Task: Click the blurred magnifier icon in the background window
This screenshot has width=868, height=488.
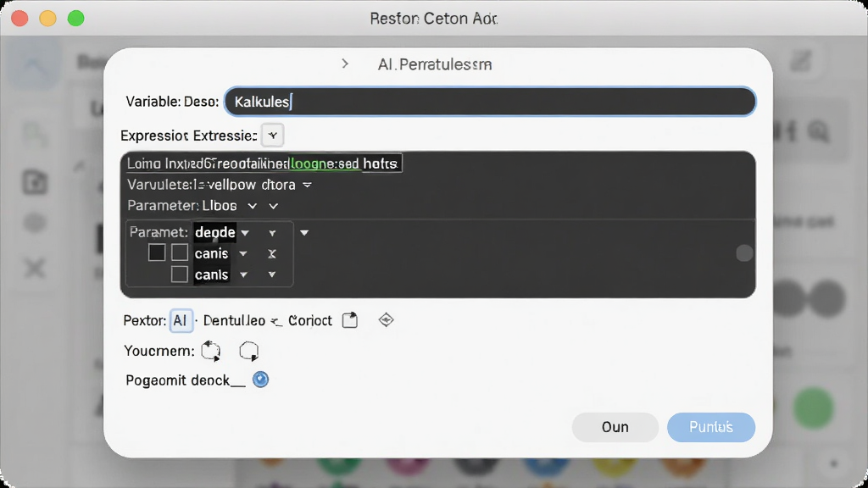Action: (x=818, y=131)
